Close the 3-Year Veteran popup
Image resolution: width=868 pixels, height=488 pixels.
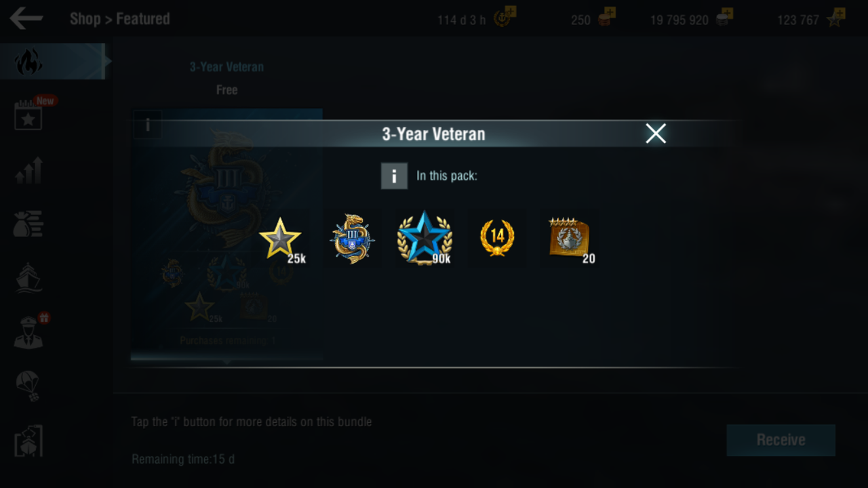(656, 134)
